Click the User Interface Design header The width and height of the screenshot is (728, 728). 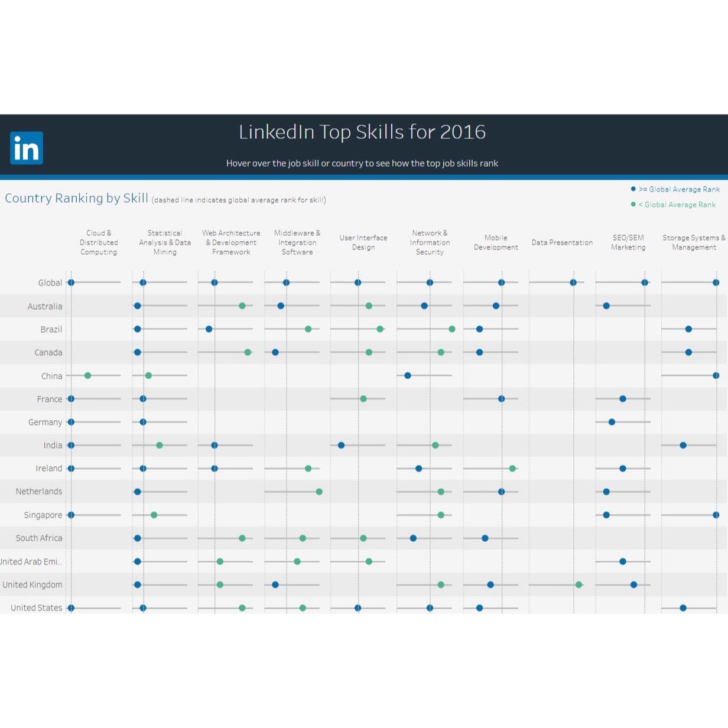tap(363, 242)
